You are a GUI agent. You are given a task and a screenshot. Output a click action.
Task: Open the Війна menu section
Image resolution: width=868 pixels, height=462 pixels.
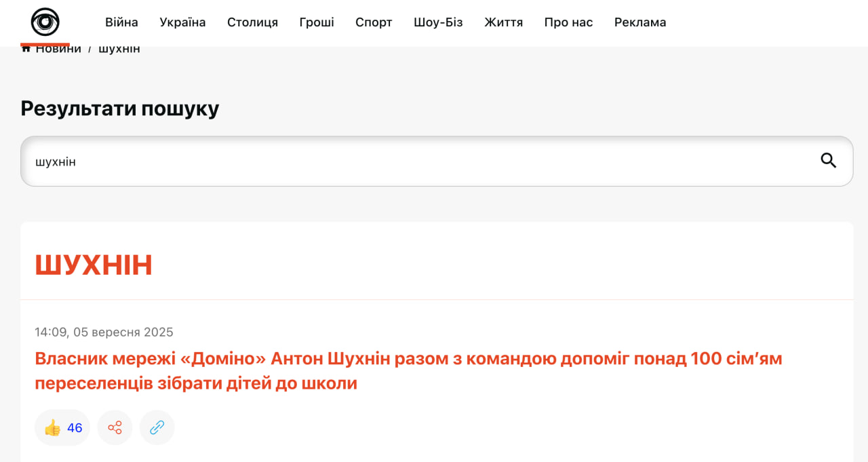121,22
